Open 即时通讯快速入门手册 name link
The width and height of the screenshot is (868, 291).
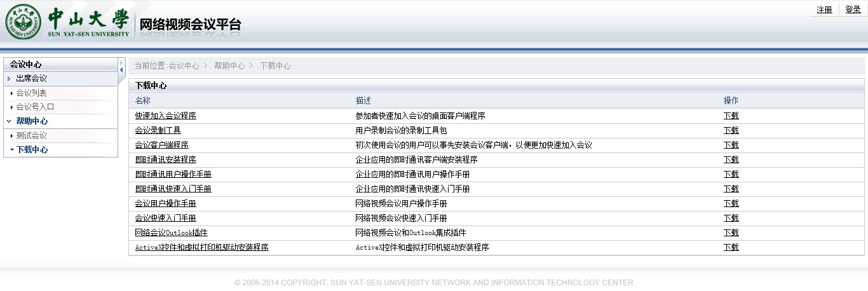[173, 189]
